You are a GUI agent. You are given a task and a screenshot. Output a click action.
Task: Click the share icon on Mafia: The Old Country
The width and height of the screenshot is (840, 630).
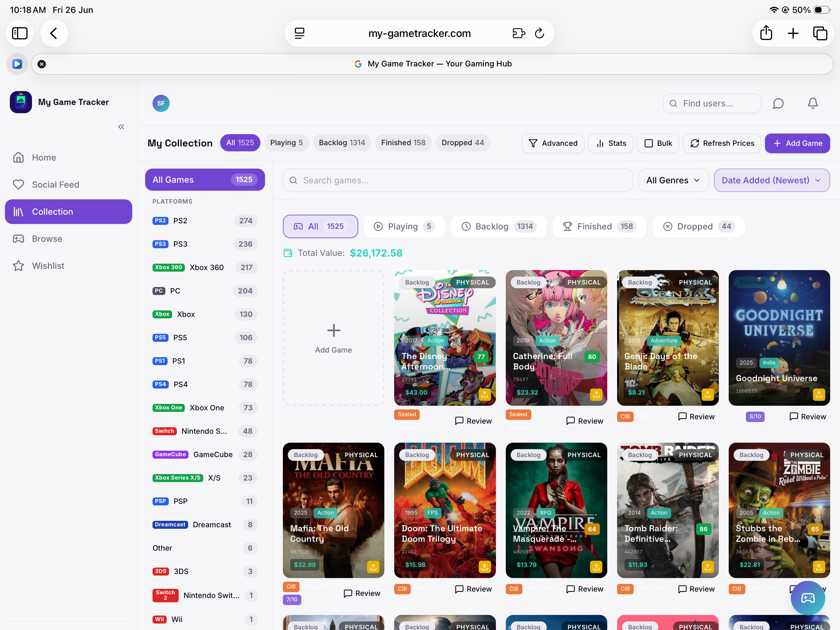(x=373, y=567)
